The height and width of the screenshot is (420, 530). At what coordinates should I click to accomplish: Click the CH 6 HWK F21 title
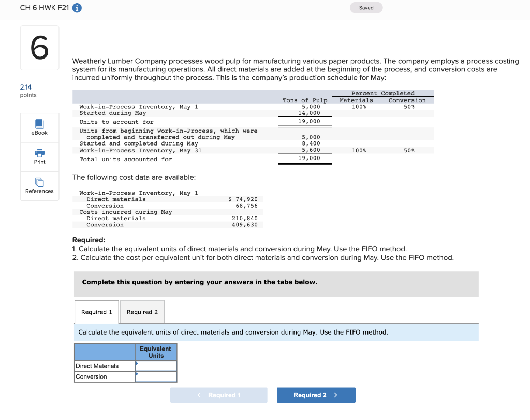click(x=45, y=8)
